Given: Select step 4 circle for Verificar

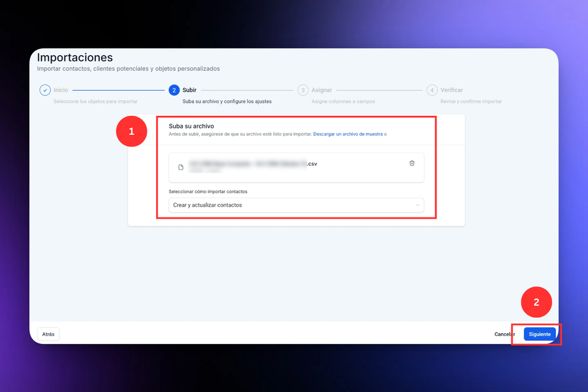Looking at the screenshot, I should click(x=432, y=90).
